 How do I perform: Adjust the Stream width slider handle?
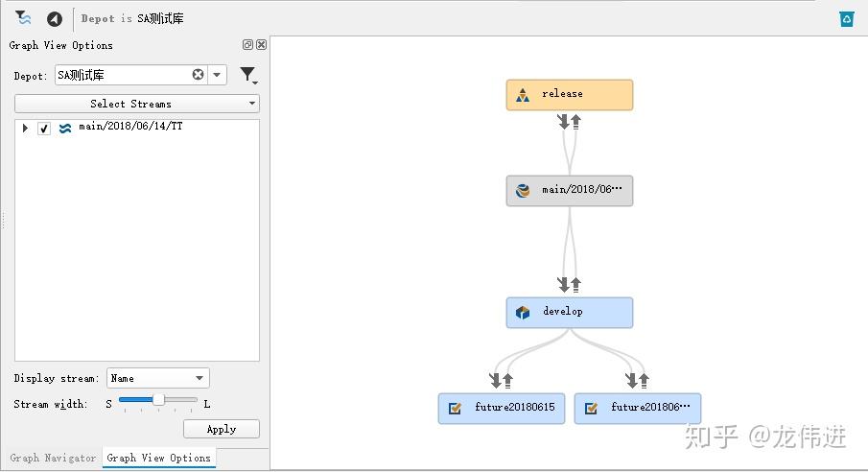[x=159, y=399]
